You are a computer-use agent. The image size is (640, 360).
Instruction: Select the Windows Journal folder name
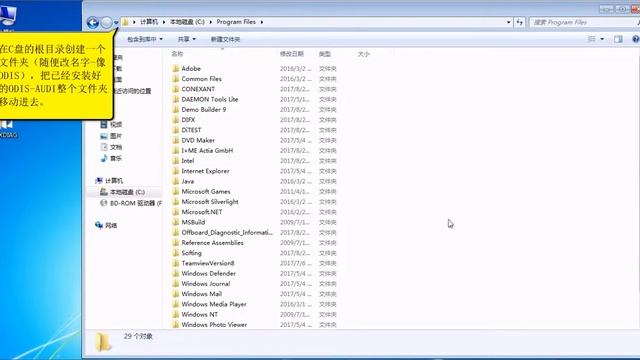coord(206,284)
